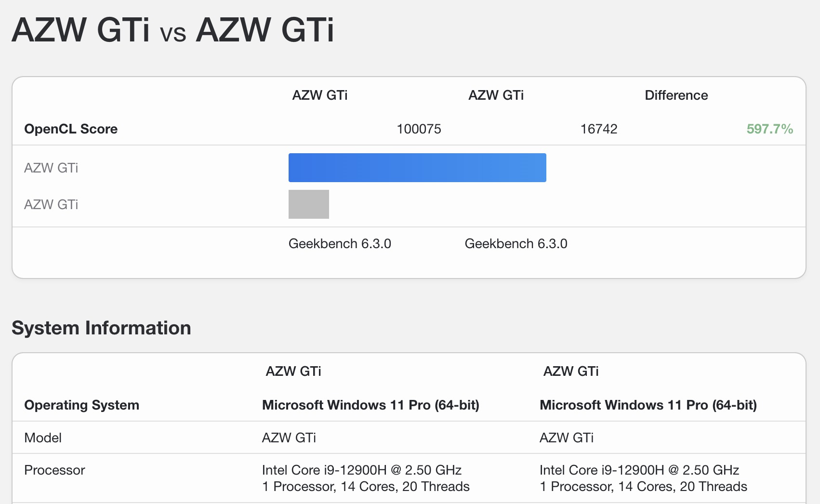The height and width of the screenshot is (504, 820).
Task: Click the second Geekbench 6.3.0 version text
Action: click(516, 244)
